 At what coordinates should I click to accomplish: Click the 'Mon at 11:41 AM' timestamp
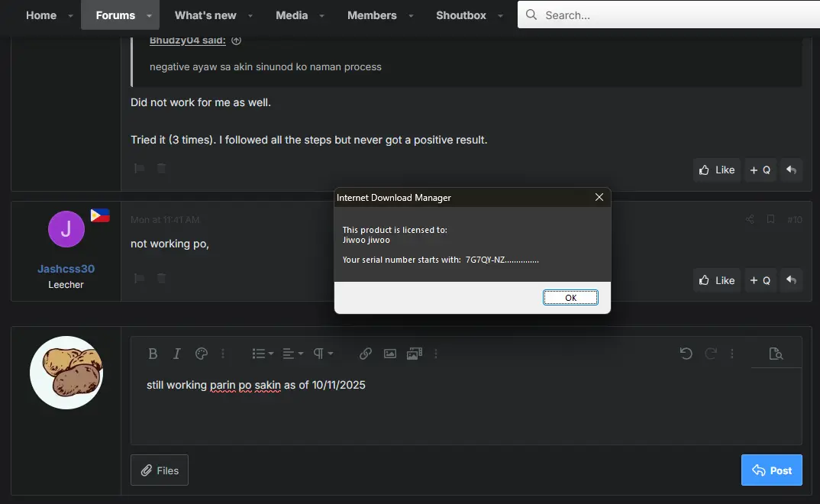pyautogui.click(x=165, y=220)
